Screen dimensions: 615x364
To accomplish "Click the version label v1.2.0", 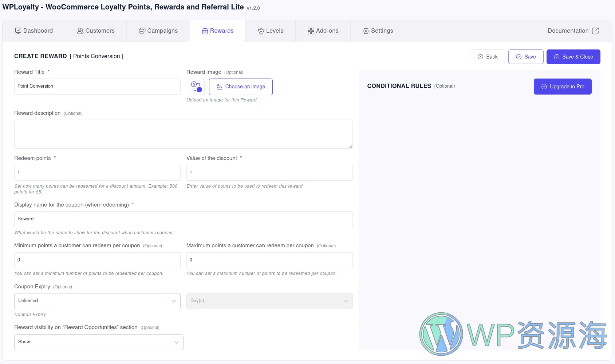I will 253,8.
